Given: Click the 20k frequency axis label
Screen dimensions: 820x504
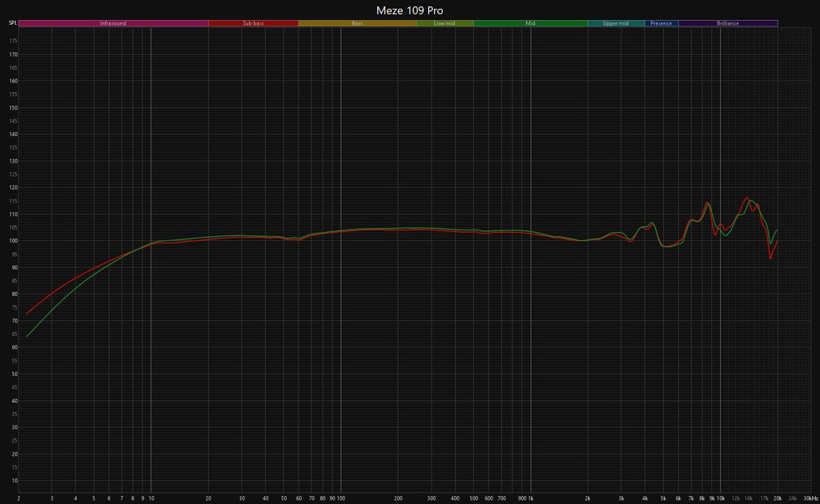Looking at the screenshot, I should [x=777, y=497].
